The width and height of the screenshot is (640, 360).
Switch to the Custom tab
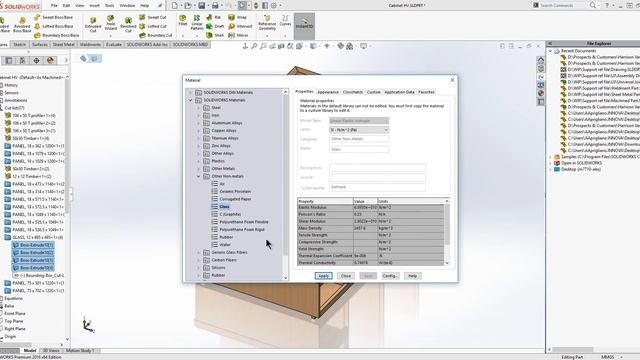pyautogui.click(x=373, y=92)
